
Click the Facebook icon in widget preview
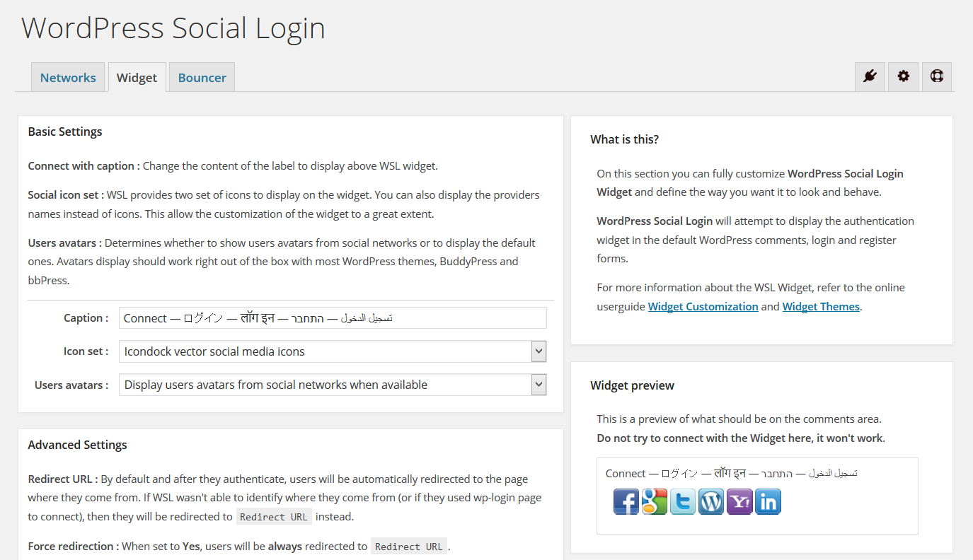626,501
